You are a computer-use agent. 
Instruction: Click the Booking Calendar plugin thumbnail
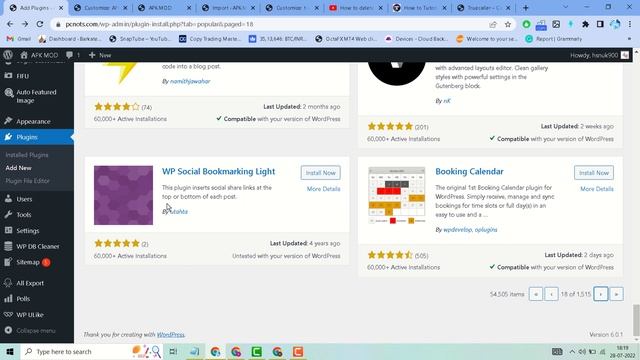[396, 195]
